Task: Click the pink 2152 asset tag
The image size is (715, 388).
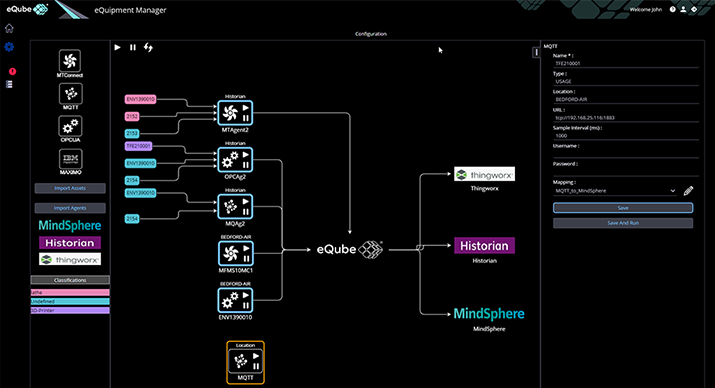Action: (x=132, y=117)
